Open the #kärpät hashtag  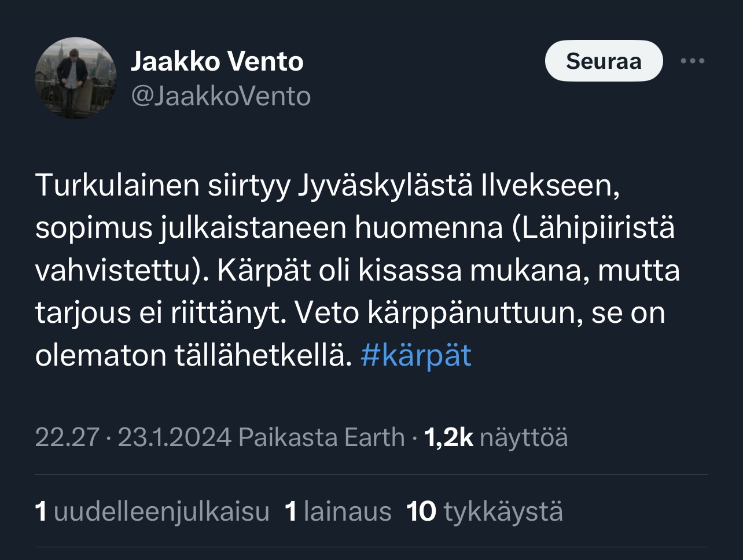(x=415, y=355)
